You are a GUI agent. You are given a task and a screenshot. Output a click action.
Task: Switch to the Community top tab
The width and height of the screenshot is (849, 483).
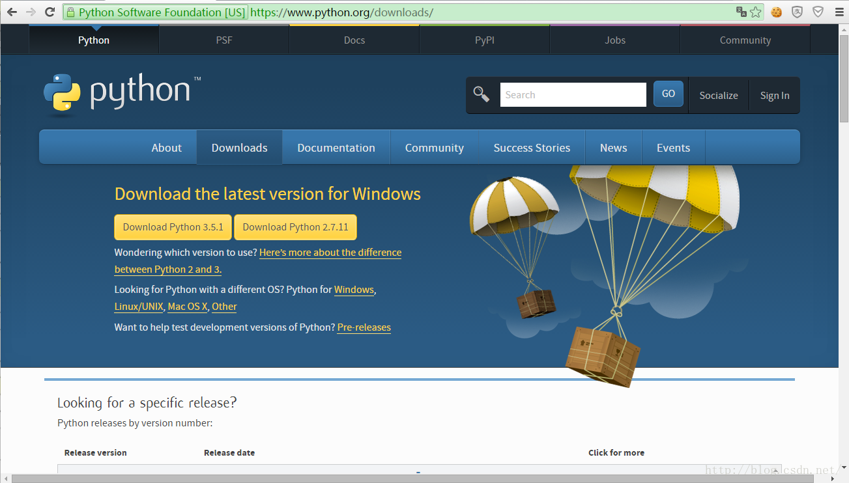745,40
